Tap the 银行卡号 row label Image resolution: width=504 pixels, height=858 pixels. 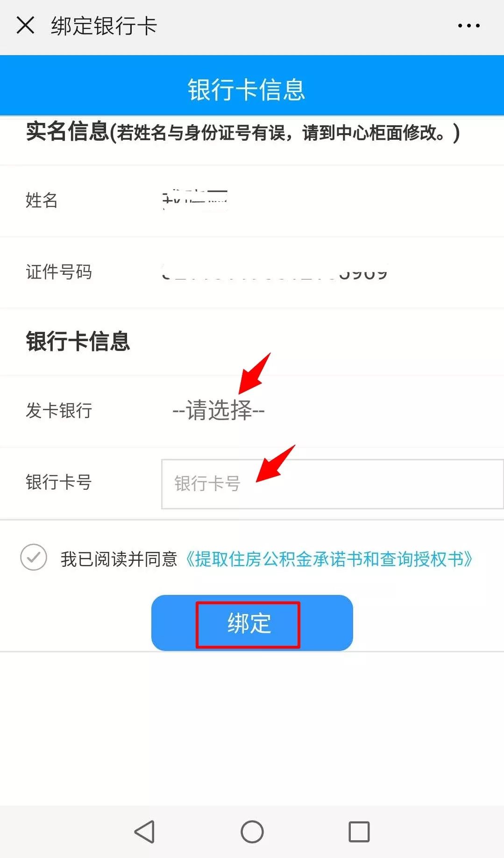[x=59, y=482]
